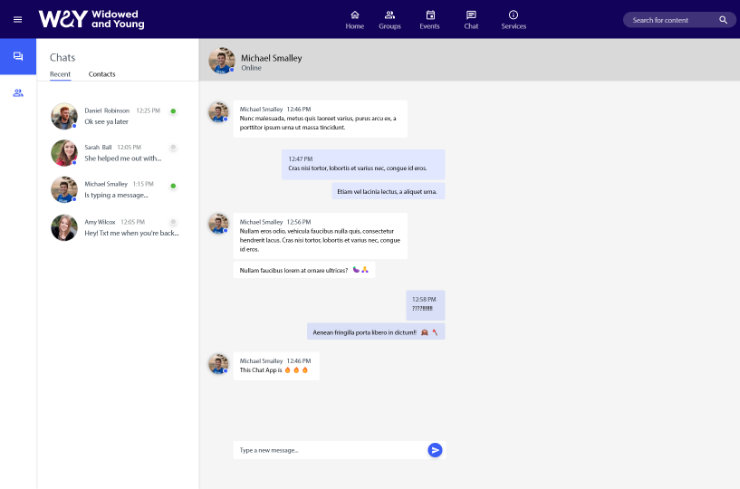Select the This Chat App is message

(x=277, y=366)
